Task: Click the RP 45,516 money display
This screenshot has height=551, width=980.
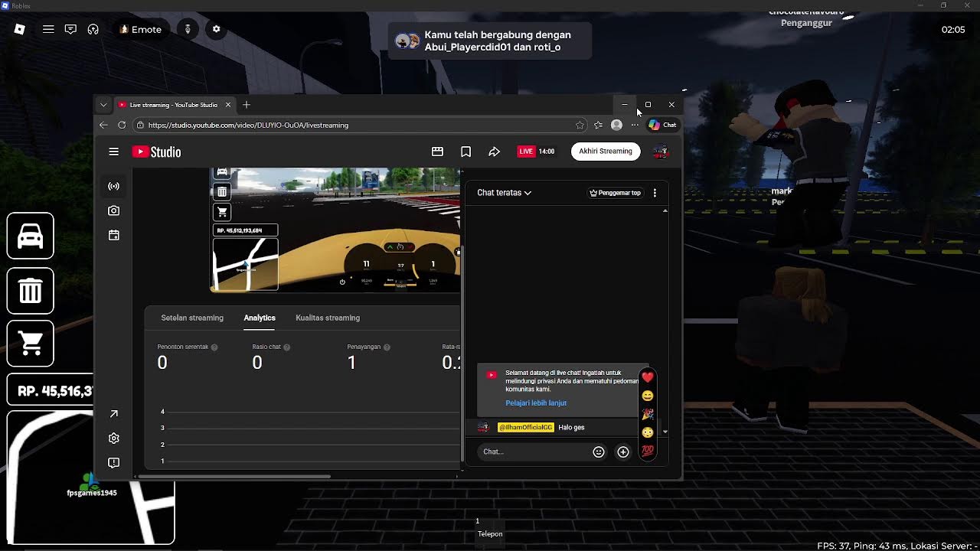Action: pyautogui.click(x=51, y=391)
